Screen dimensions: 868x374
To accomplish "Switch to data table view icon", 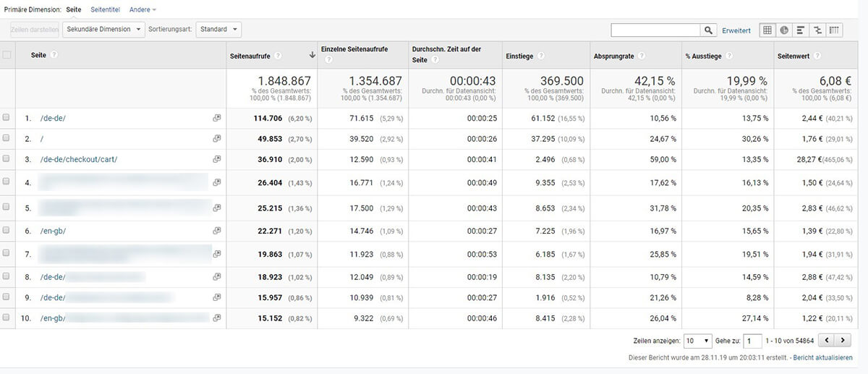I will click(x=767, y=30).
